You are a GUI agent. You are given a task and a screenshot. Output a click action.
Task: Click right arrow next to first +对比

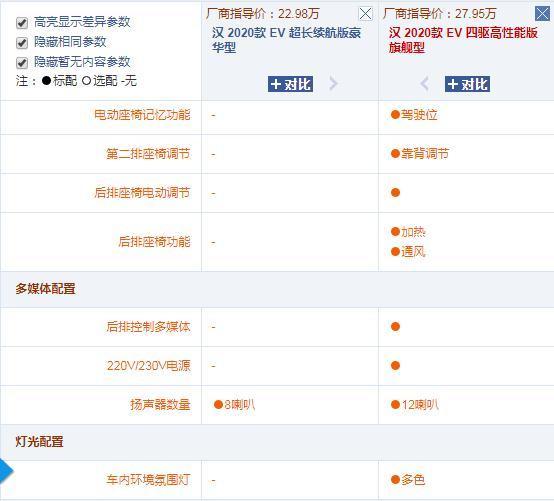click(333, 84)
